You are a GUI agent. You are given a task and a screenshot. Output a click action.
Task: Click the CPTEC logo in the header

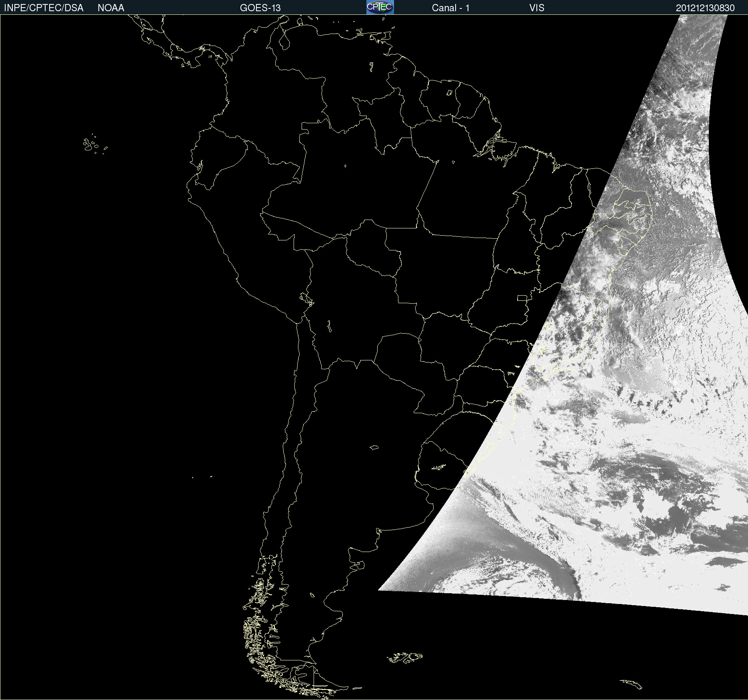tap(380, 7)
